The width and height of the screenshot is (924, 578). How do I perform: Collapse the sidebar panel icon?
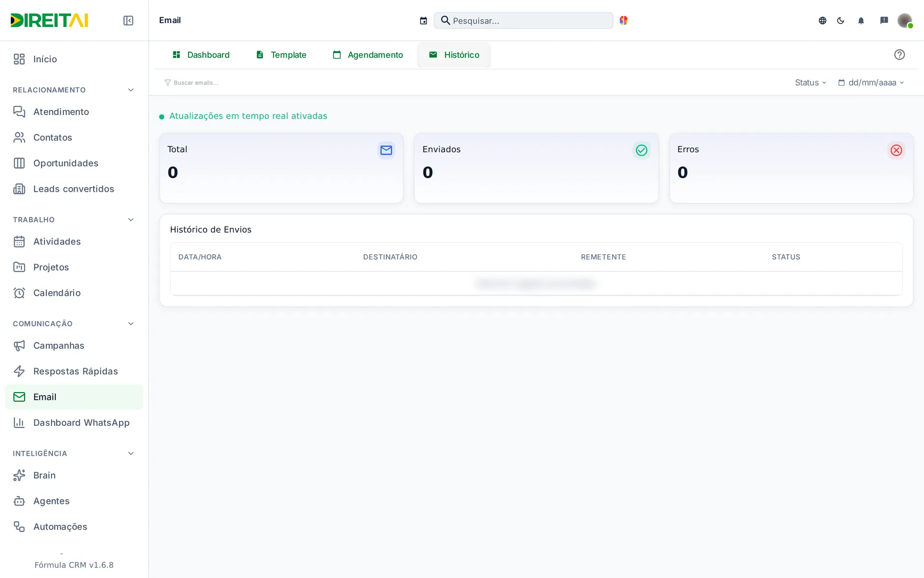(x=128, y=20)
